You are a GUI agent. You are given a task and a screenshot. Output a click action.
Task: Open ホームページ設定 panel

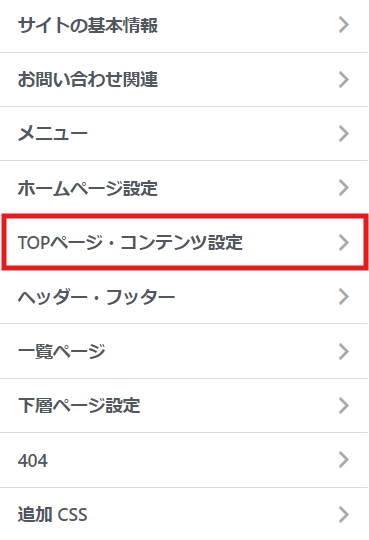coord(184,188)
